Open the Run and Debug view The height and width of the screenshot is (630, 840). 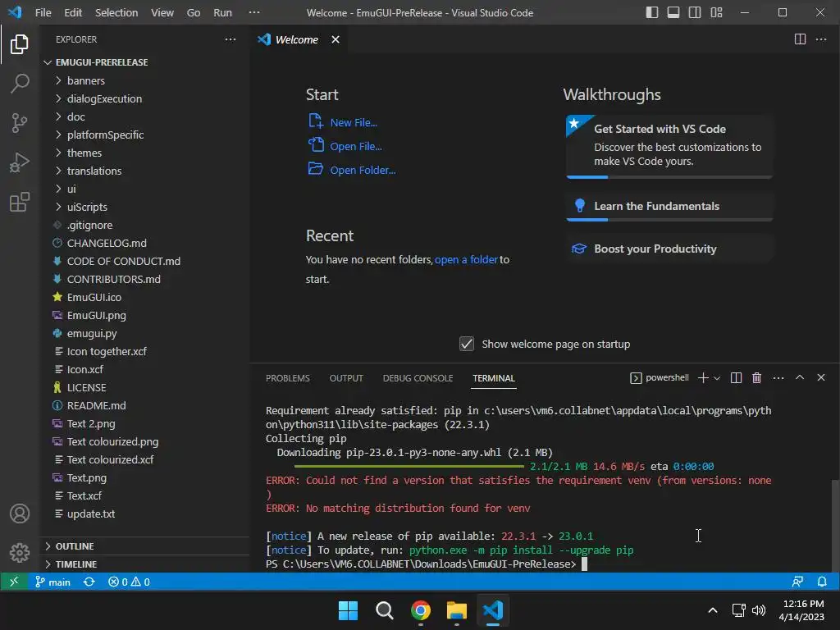tap(20, 163)
